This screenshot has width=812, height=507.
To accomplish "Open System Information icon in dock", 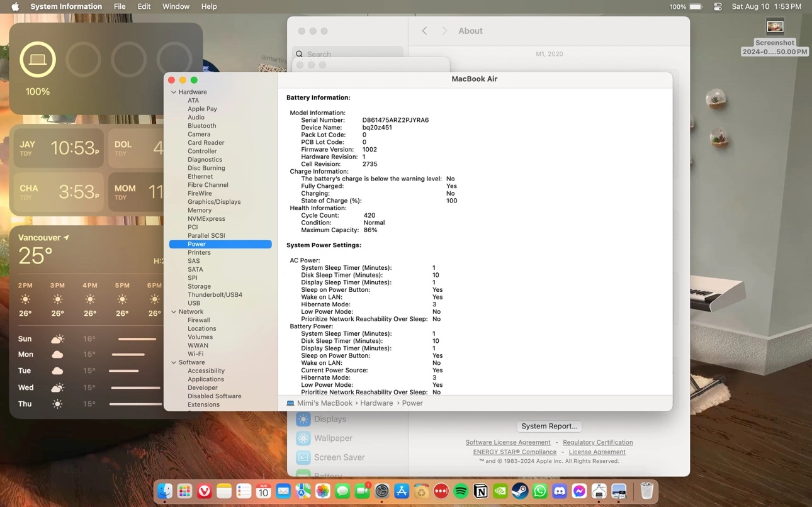I will (x=599, y=491).
